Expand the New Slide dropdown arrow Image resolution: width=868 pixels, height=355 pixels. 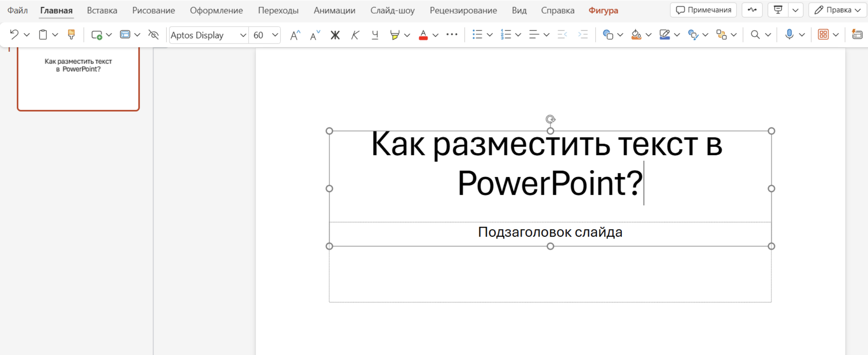(x=109, y=35)
